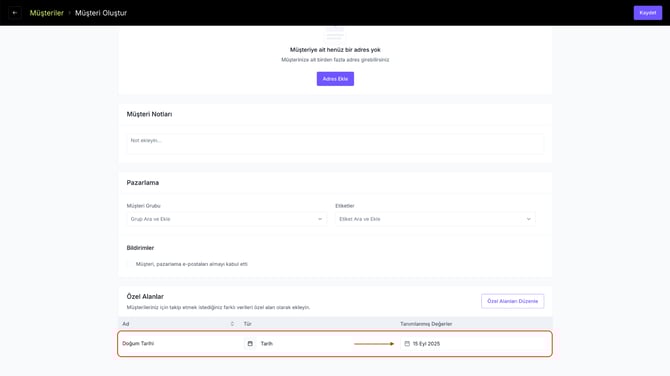Select the Doğum Tarihi field name
670x376 pixels.
tap(138, 344)
